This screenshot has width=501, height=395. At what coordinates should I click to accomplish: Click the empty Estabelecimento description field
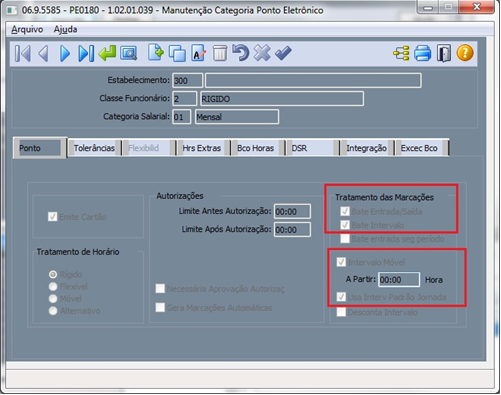coord(313,81)
